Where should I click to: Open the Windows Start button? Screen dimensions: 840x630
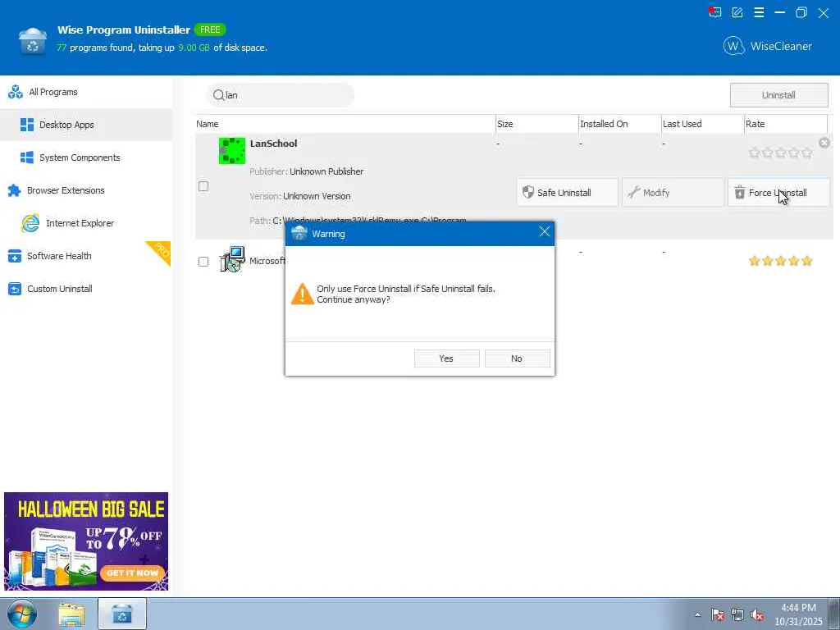point(21,614)
